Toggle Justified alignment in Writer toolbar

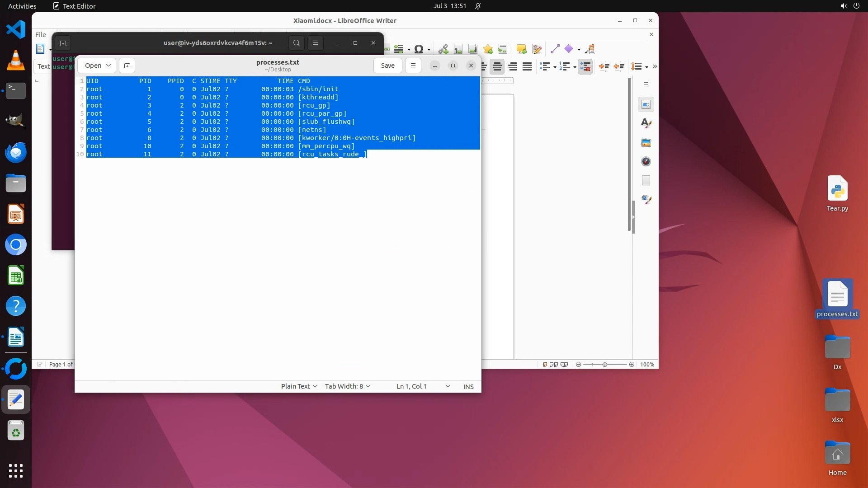(527, 66)
